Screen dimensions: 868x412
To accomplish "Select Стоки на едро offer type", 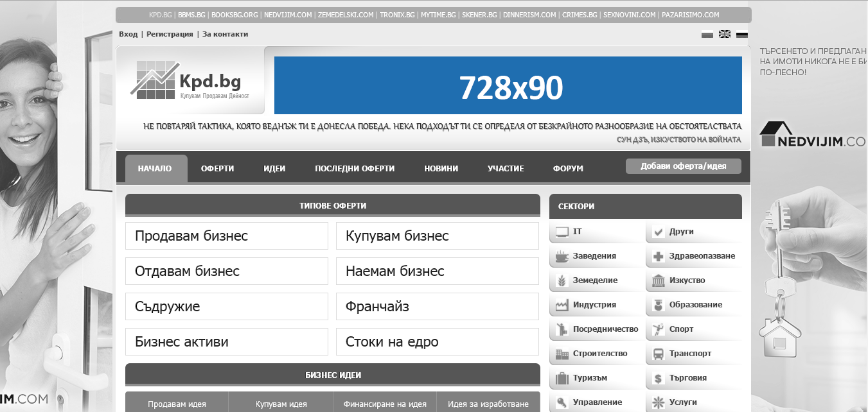I will coord(438,342).
